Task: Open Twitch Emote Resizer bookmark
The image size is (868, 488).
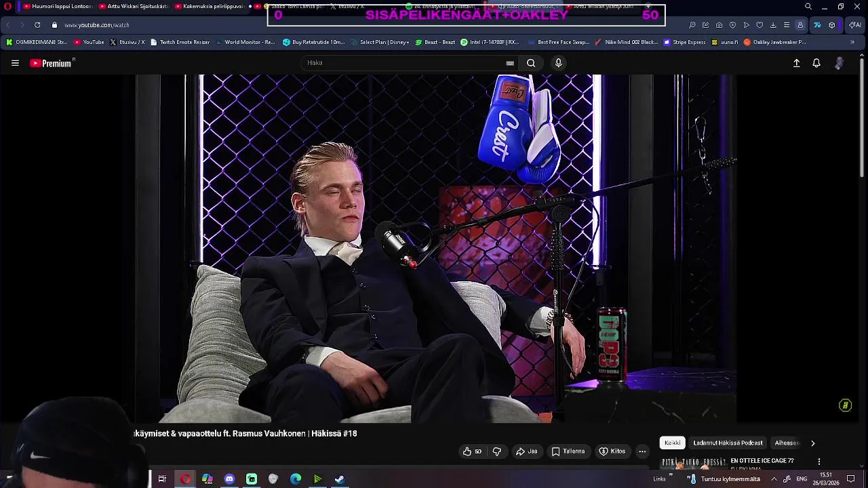Action: [180, 42]
